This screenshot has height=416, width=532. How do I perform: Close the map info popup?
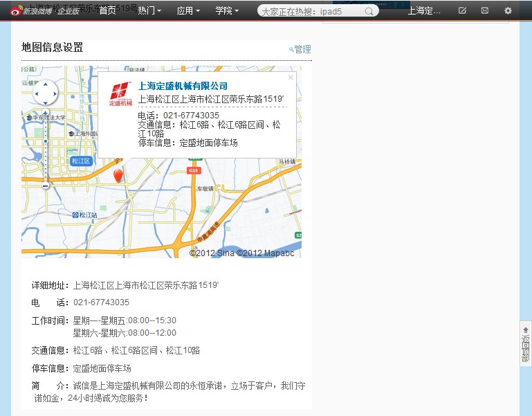click(x=291, y=78)
